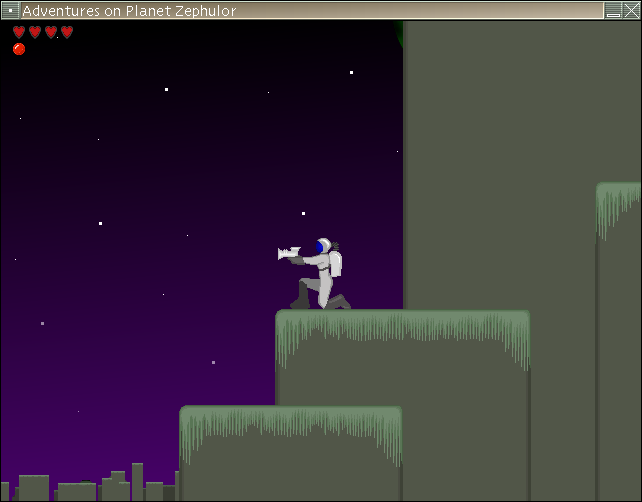Open the window menu icon in title bar
The height and width of the screenshot is (502, 642).
pyautogui.click(x=10, y=10)
